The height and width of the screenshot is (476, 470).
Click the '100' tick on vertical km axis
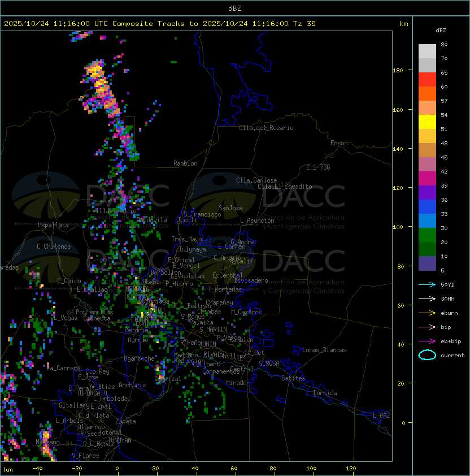[x=398, y=227]
